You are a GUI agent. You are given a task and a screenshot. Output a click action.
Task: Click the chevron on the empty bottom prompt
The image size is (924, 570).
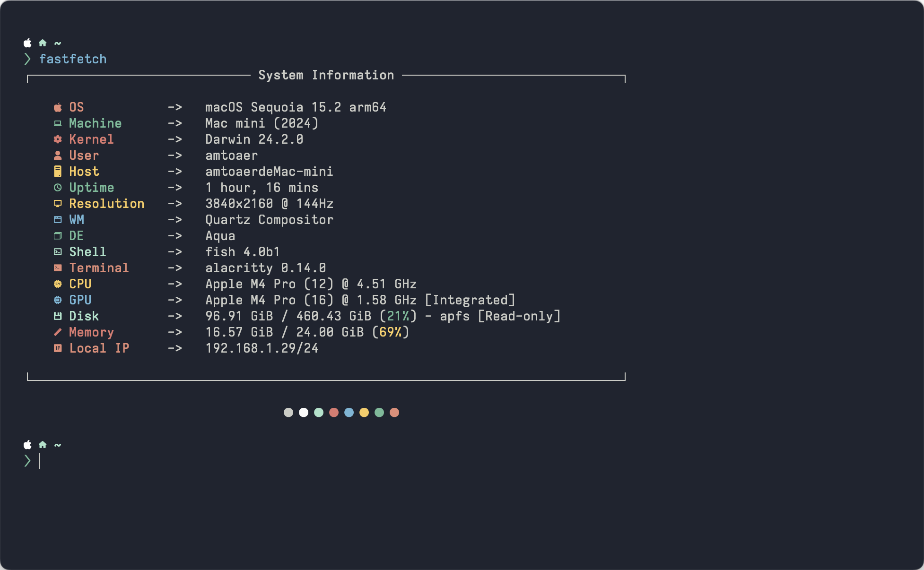point(27,461)
